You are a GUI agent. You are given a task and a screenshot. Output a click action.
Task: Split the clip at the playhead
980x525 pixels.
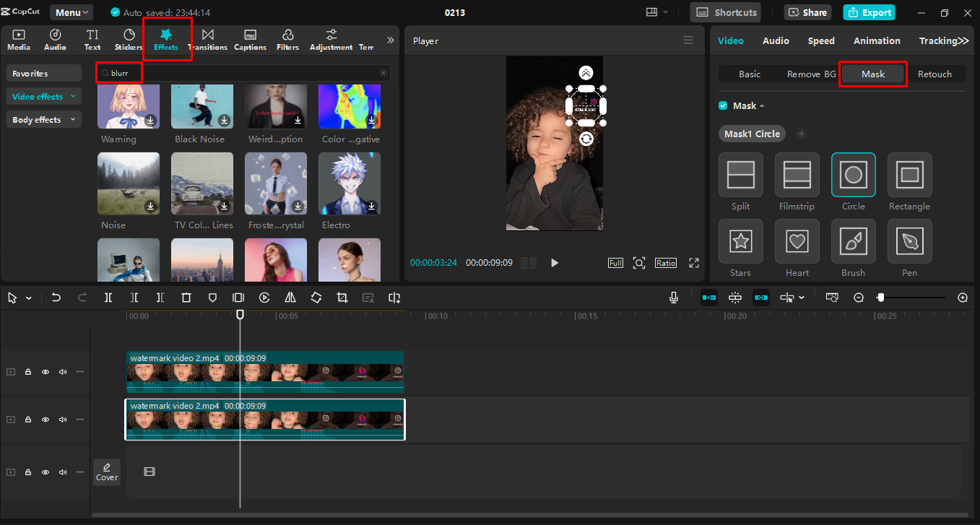108,297
